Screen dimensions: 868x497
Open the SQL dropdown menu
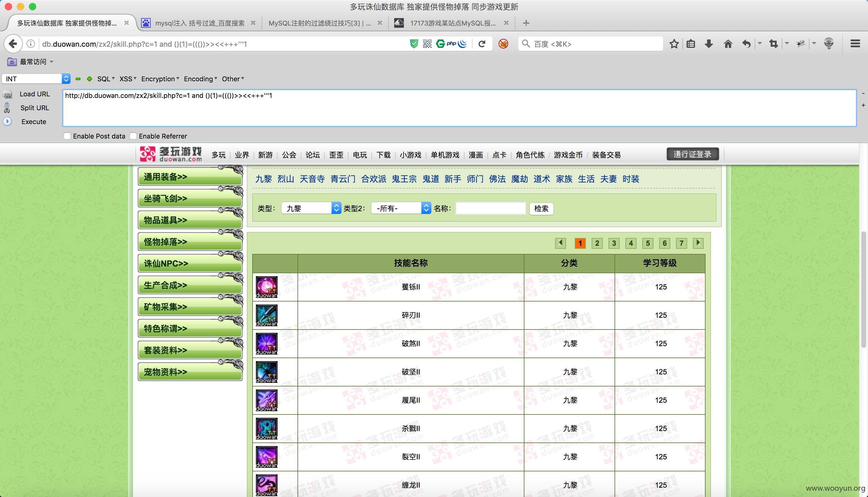(x=106, y=79)
